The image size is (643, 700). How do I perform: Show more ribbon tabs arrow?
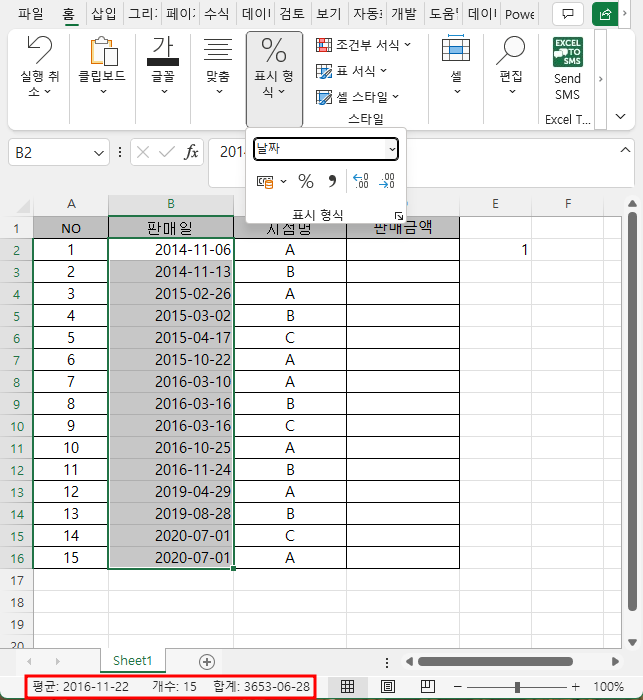[625, 13]
